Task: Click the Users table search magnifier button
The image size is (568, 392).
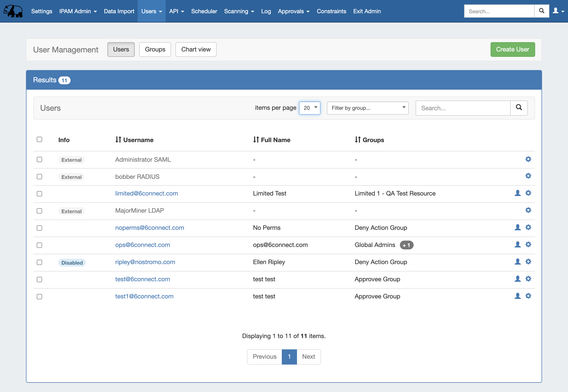Action: pos(519,108)
